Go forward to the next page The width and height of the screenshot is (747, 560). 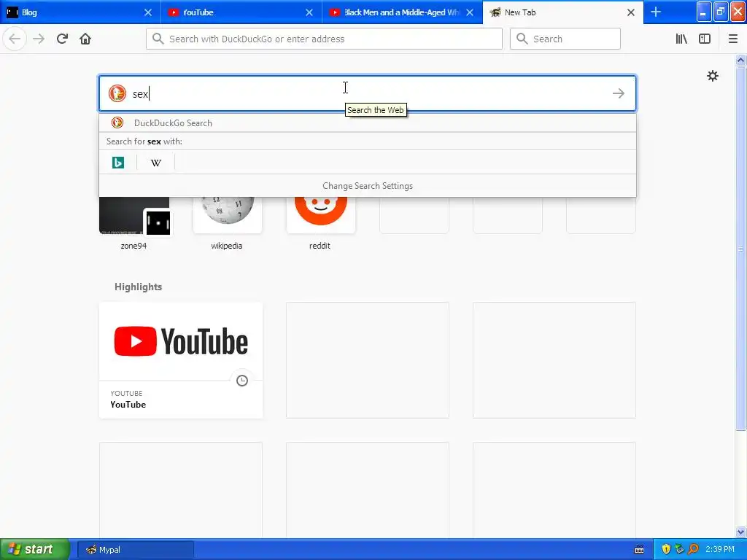[39, 39]
